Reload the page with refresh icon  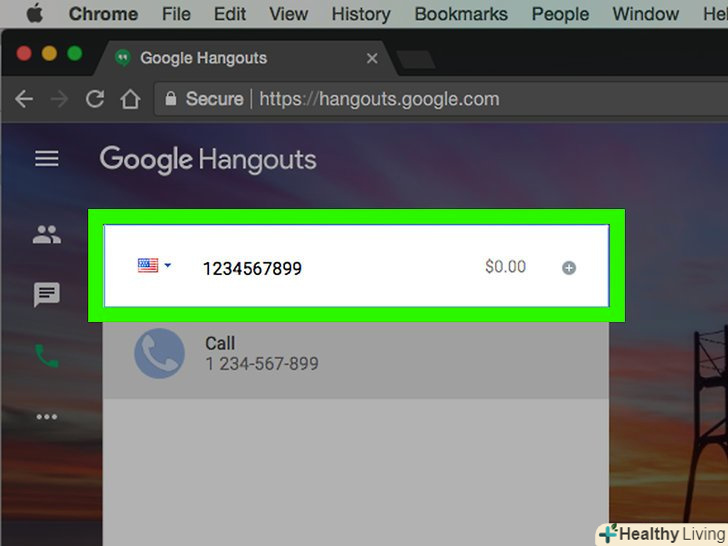point(95,98)
